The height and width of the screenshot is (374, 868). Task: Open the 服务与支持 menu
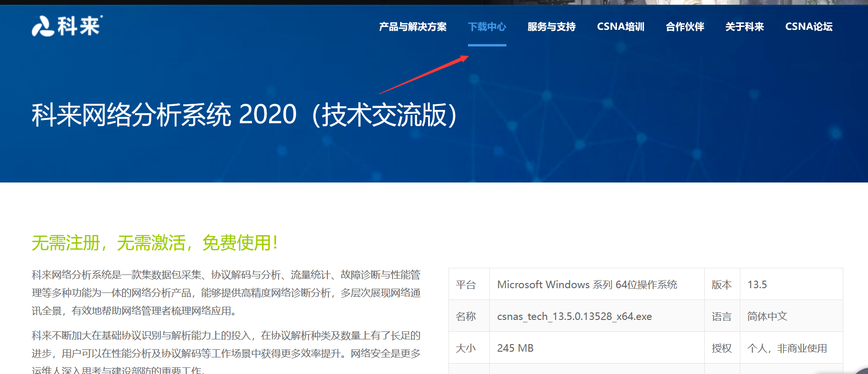[x=551, y=27]
